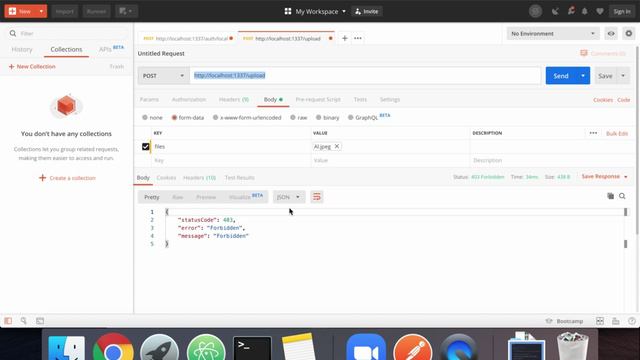Open the new window dropdown icon

point(126,11)
